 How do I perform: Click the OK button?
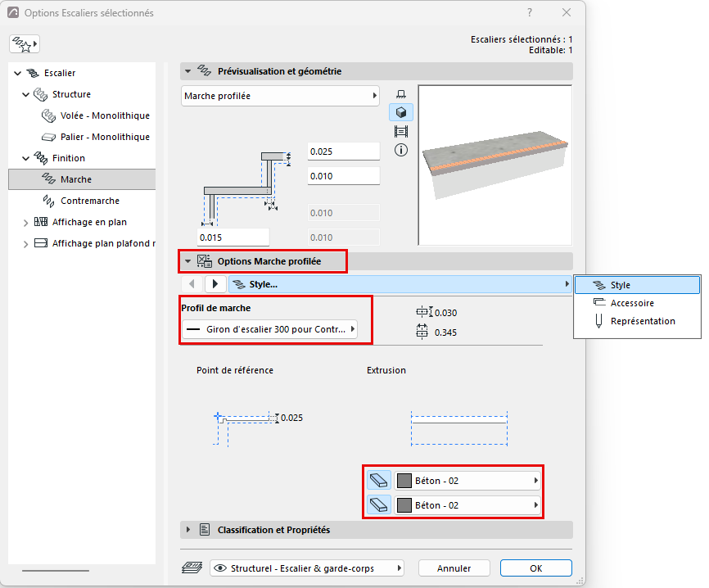[x=535, y=568]
